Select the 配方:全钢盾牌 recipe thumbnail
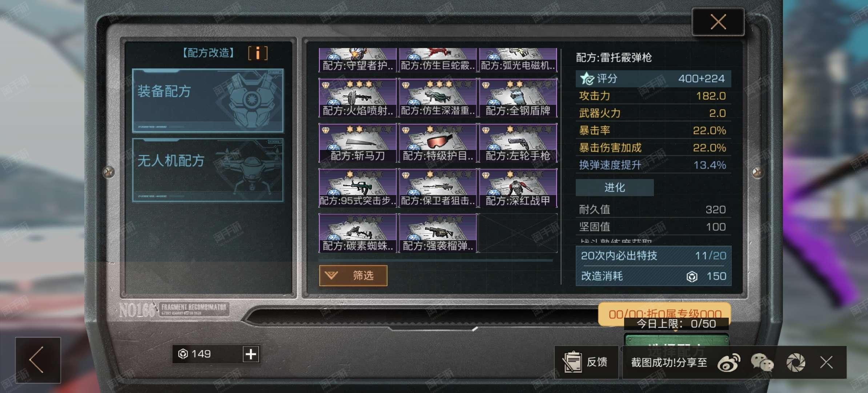 pos(518,98)
